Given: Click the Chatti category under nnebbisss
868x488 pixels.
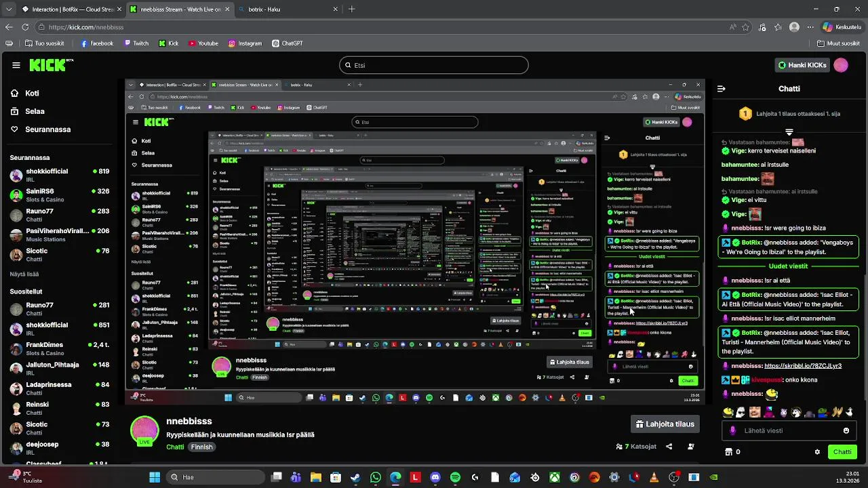Looking at the screenshot, I should [x=175, y=447].
